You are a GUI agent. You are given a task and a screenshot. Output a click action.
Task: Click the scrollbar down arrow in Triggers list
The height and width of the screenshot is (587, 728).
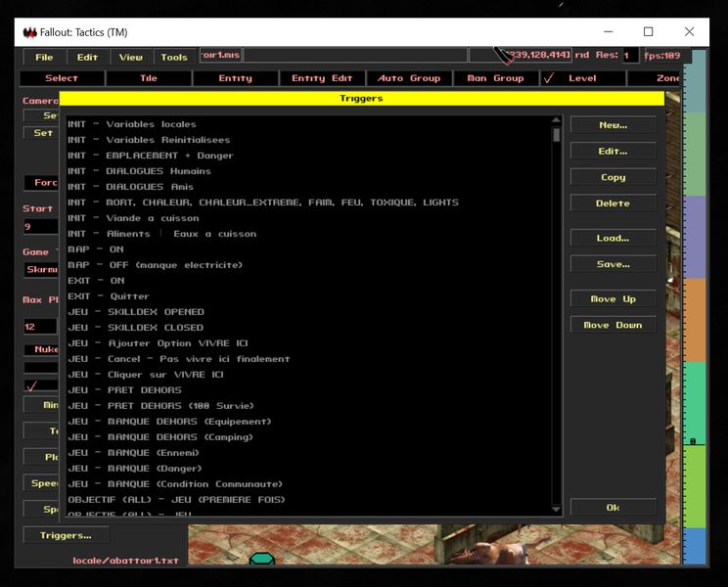[x=556, y=509]
